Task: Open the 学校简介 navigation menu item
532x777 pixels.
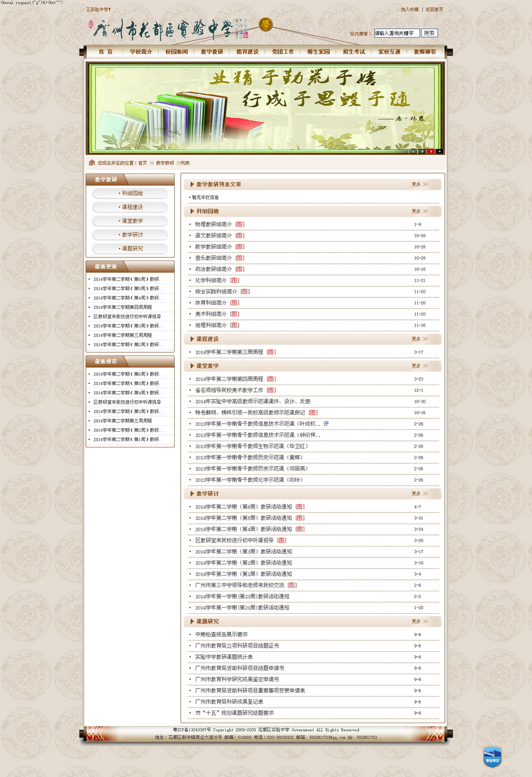Action: click(141, 52)
